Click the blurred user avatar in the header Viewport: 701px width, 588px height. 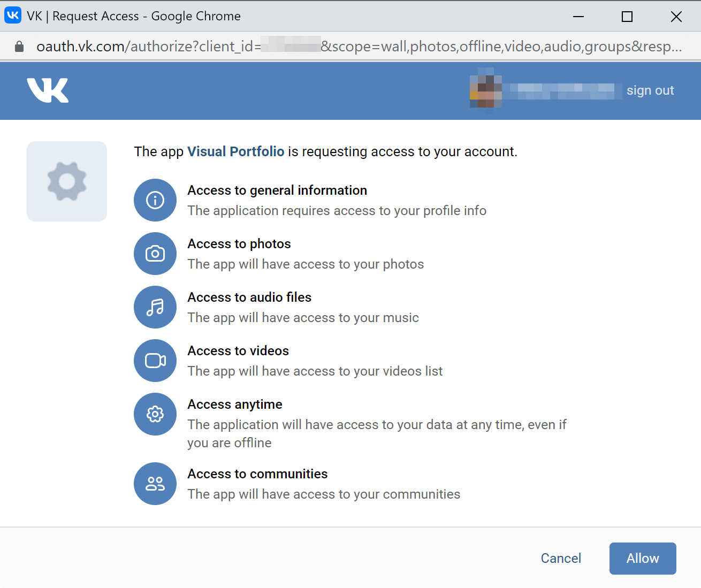click(486, 88)
